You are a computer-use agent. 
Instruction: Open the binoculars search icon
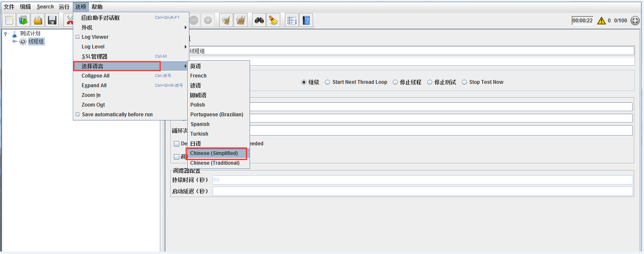point(259,20)
